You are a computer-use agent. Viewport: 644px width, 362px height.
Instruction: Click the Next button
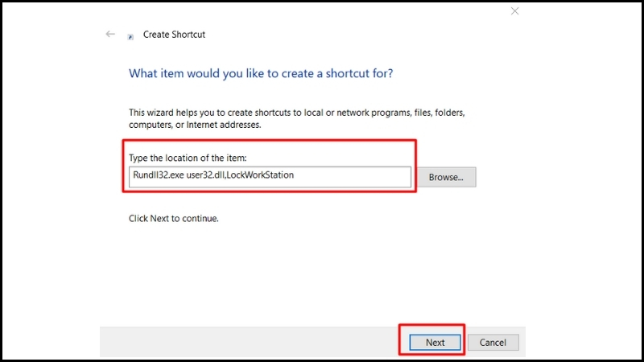coord(435,343)
